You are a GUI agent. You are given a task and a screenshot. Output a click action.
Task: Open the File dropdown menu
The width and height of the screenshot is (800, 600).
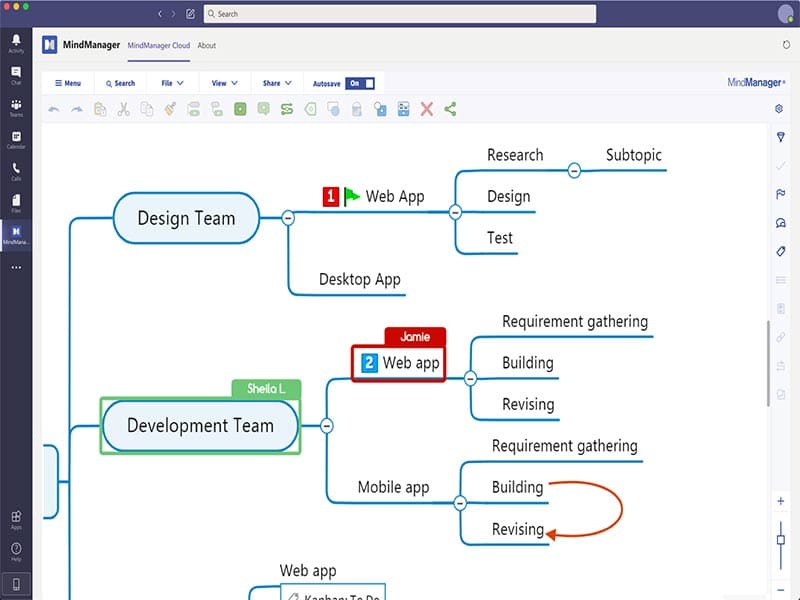pyautogui.click(x=172, y=83)
